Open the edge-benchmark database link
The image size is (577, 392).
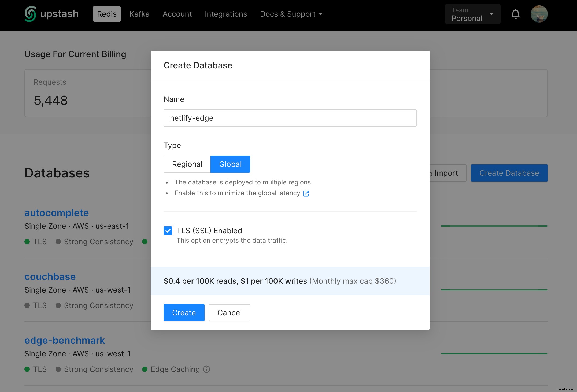[65, 340]
